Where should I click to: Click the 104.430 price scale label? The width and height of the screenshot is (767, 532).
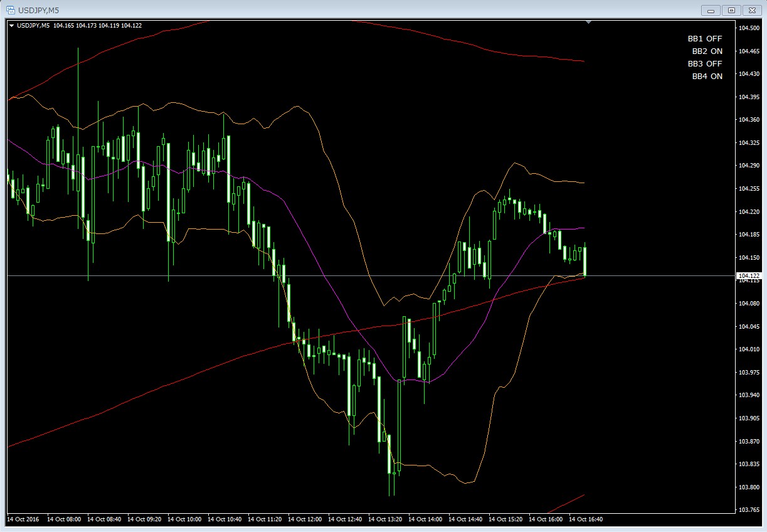point(749,74)
